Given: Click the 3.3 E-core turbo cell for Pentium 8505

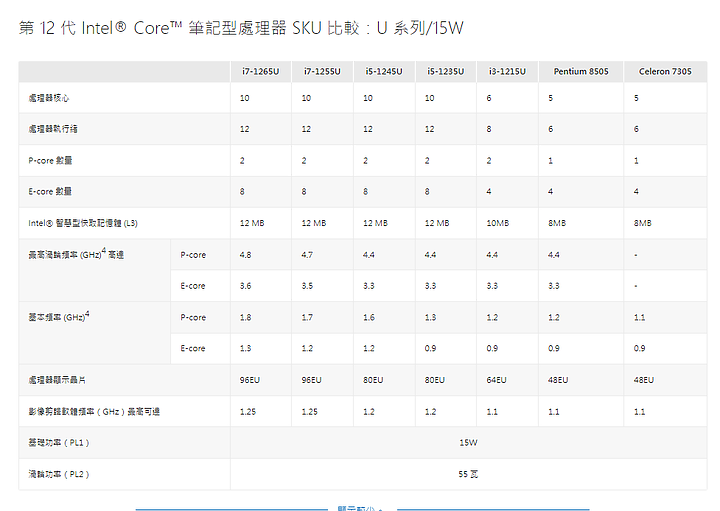Looking at the screenshot, I should point(554,286).
